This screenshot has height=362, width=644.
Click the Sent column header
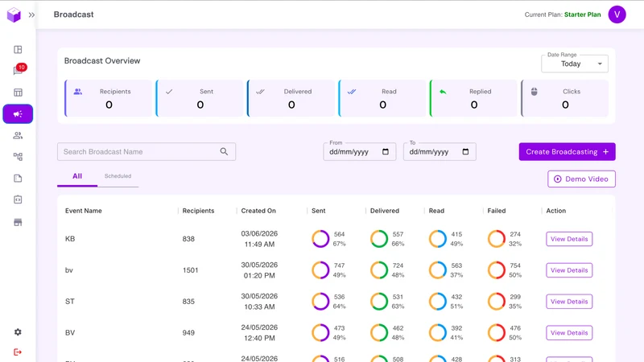coord(318,211)
